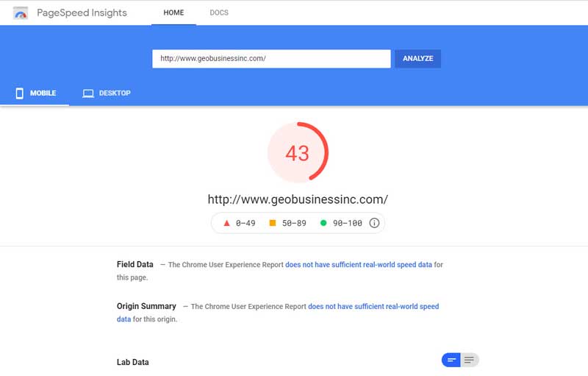Open Field Data insufficient speed data link
The image size is (588, 376).
coord(359,265)
